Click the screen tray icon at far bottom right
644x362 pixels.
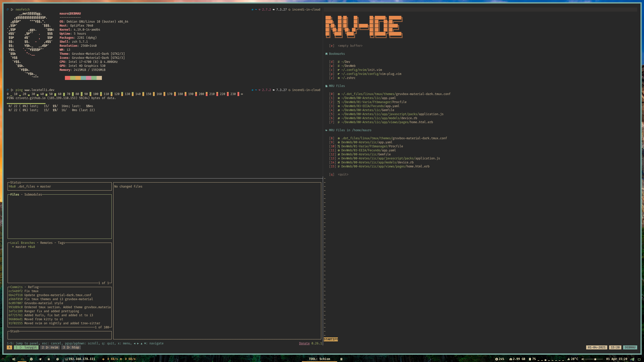639,359
